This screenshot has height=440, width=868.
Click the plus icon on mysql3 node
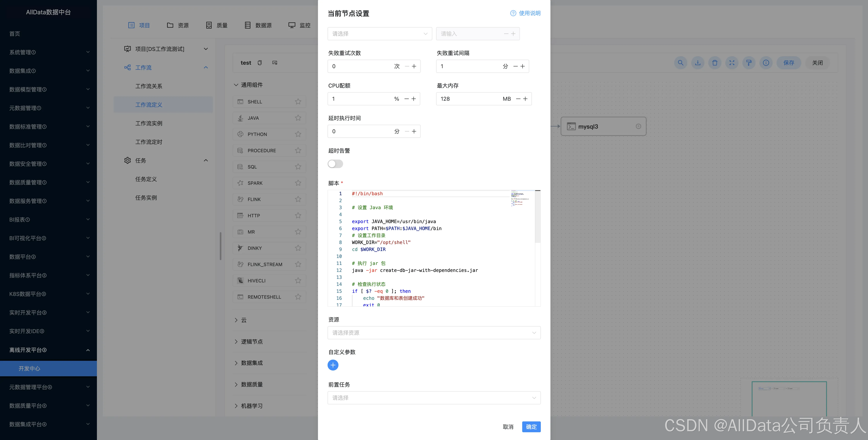tap(638, 126)
